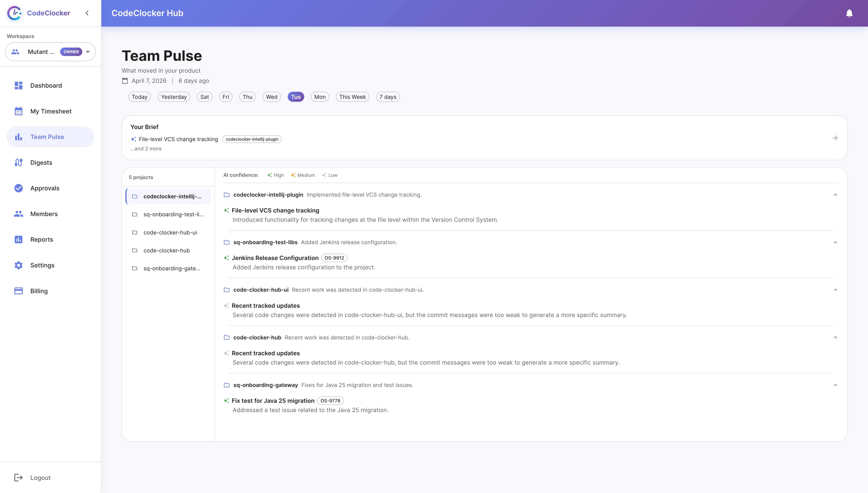Viewport: 868px width, 493px height.
Task: Select This Week in the date filters
Action: [352, 97]
